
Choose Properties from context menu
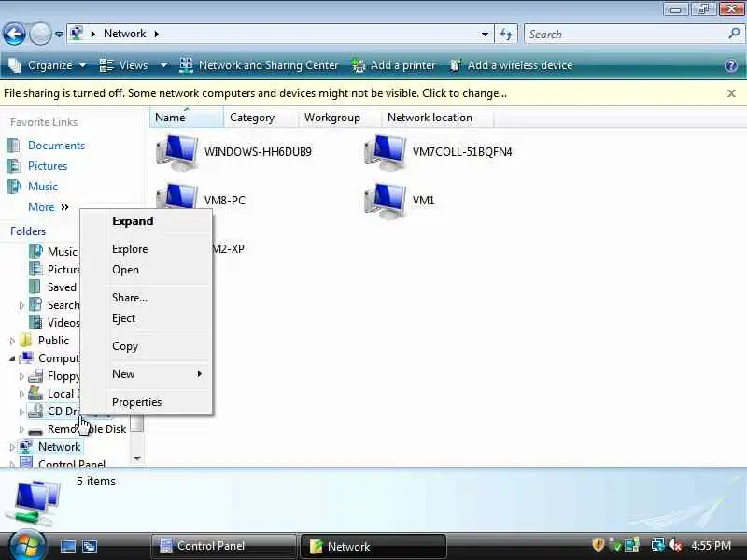click(x=136, y=402)
